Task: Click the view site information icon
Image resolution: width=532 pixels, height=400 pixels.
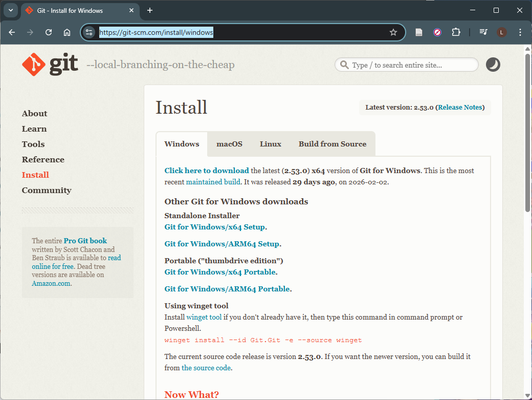Action: pos(90,32)
